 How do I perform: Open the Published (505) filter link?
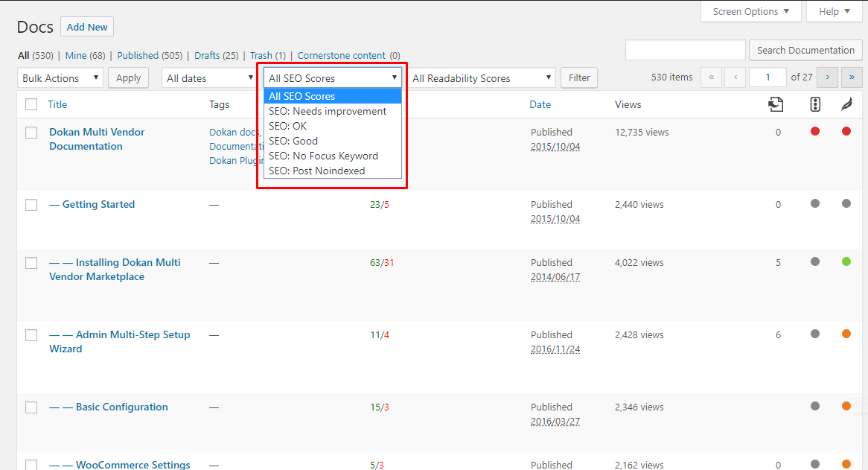click(x=150, y=55)
